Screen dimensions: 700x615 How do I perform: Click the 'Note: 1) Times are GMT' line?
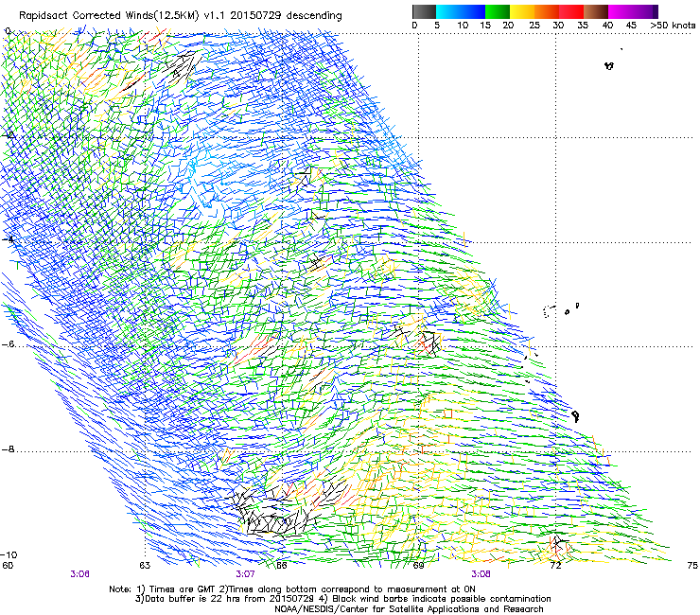[292, 589]
